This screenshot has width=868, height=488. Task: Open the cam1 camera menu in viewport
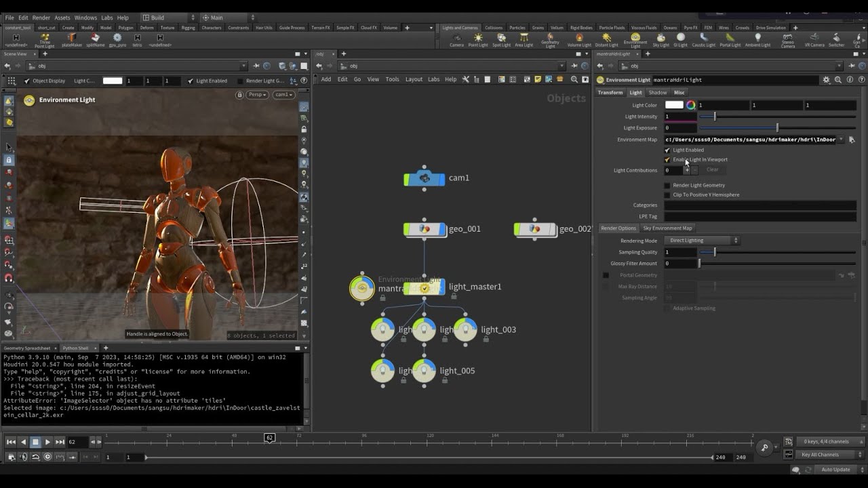pyautogui.click(x=283, y=95)
